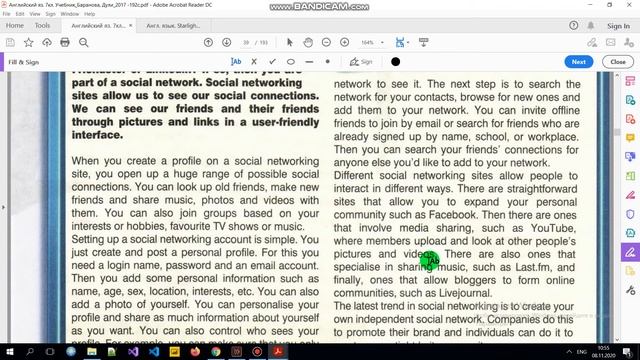Screen dimensions: 640x360
Task: Open the File menu
Action: (x=7, y=14)
